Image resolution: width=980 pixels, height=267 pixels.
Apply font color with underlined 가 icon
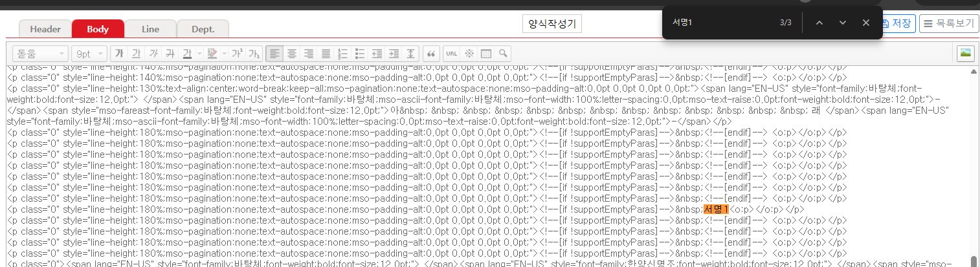[187, 53]
